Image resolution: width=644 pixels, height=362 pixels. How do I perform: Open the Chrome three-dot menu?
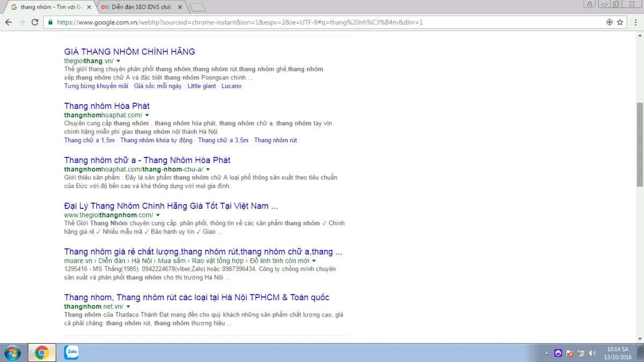(636, 22)
